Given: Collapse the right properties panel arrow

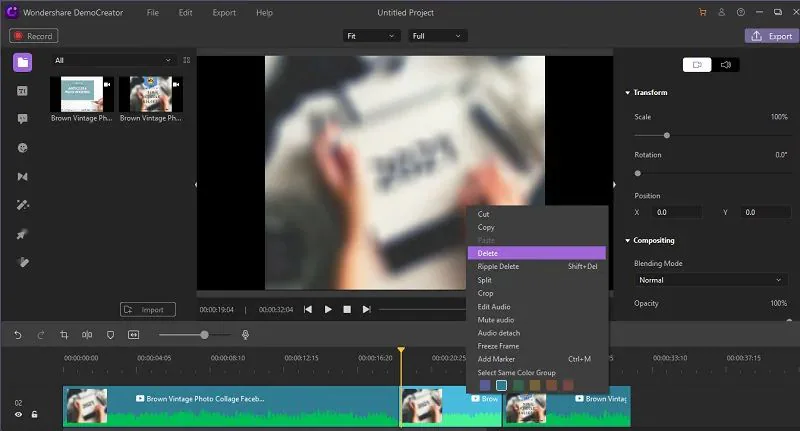Looking at the screenshot, I should tap(614, 185).
